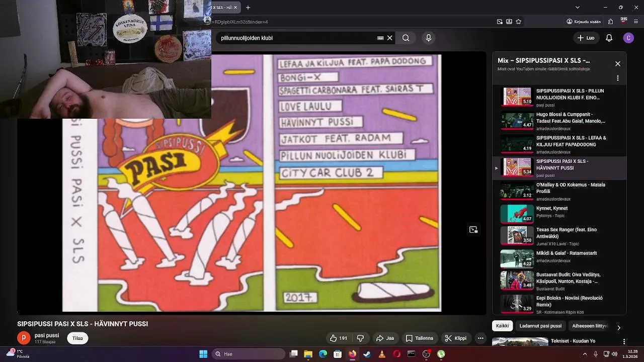The width and height of the screenshot is (644, 362).
Task: Show more filter chips with right arrow
Action: click(x=619, y=327)
